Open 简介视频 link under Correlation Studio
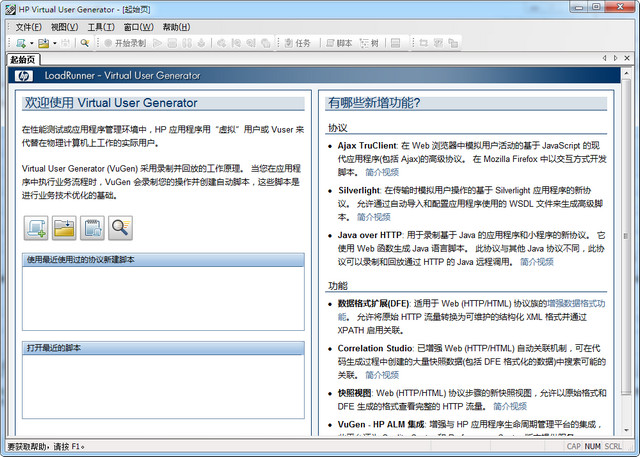 382,375
